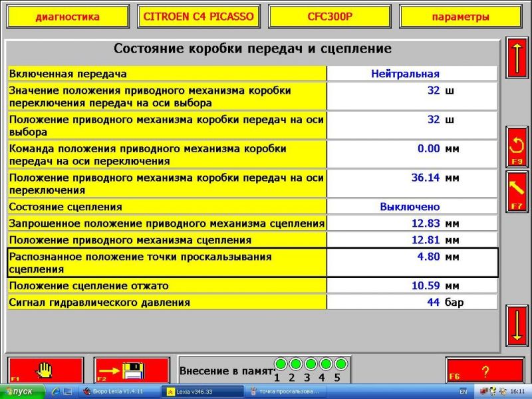
Task: Select memory slot 5 green indicator
Action: pos(340,364)
